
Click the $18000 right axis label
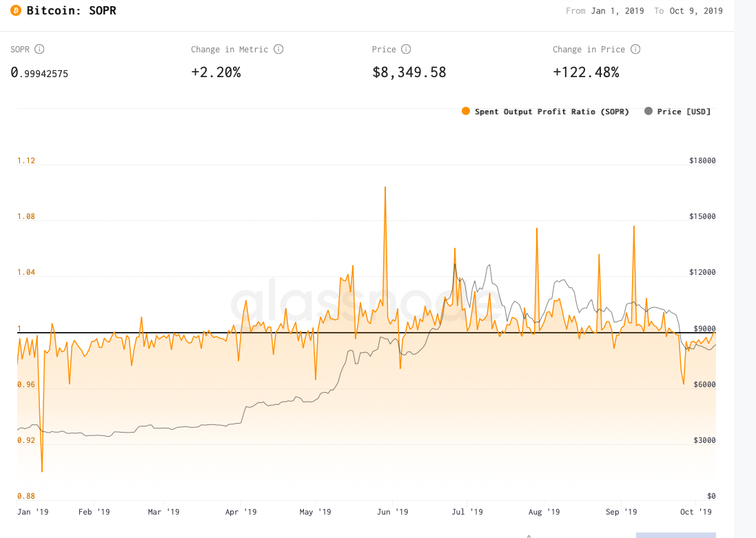[702, 161]
